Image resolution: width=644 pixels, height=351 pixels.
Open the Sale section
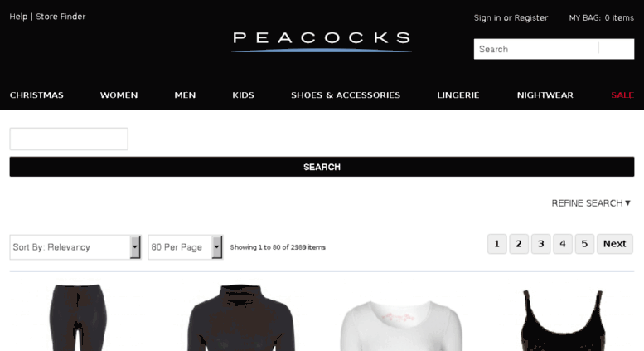click(x=622, y=95)
